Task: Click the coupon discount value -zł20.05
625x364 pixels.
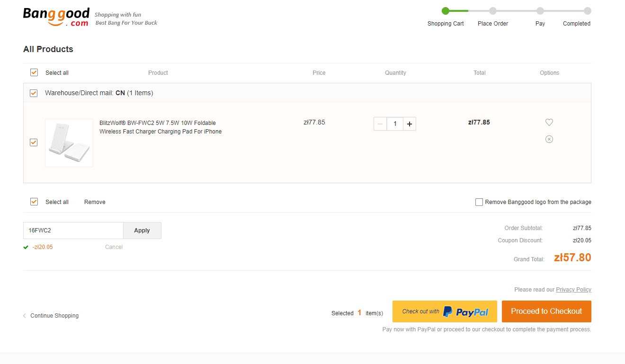Action: point(43,247)
